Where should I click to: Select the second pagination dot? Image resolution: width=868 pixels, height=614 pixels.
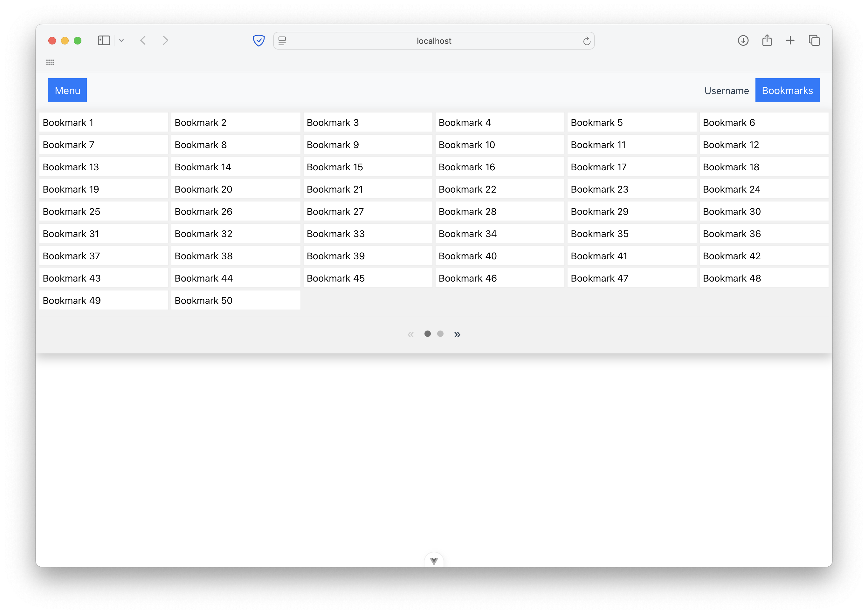(x=440, y=334)
